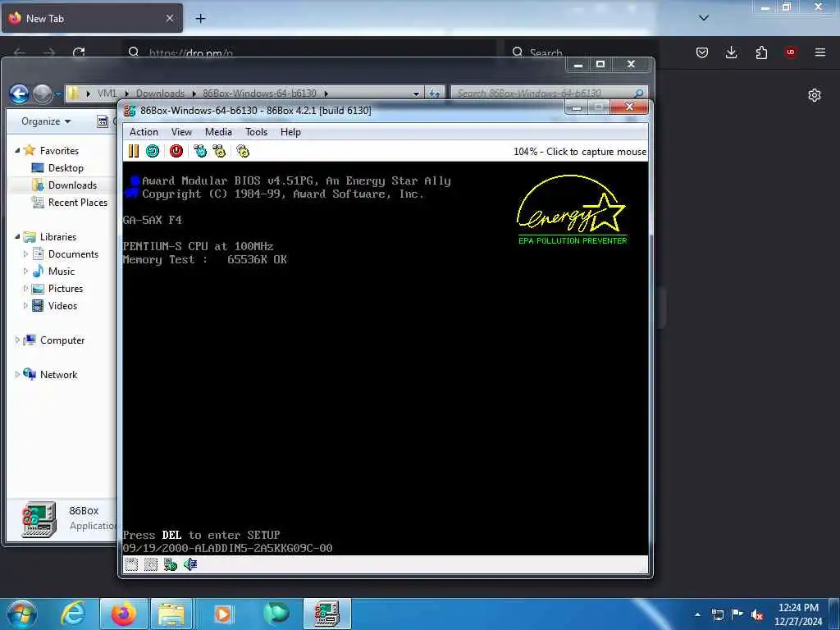This screenshot has height=630, width=840.
Task: Click the Firefox Search box
Action: coord(582,52)
